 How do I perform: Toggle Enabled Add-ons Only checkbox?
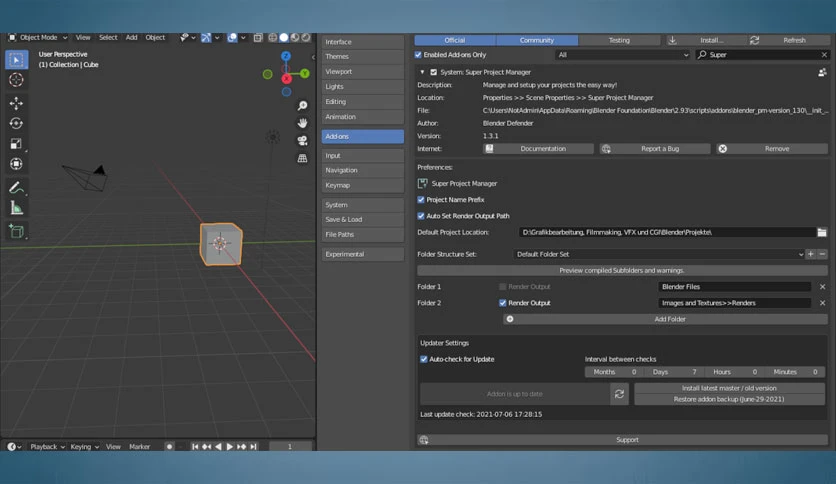pos(418,55)
